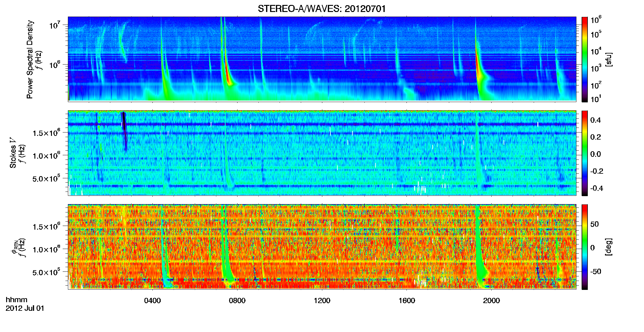Screen dimensions: 644x332
Task: Click the 10^7 frequency tick in top panel
Action: (x=55, y=25)
